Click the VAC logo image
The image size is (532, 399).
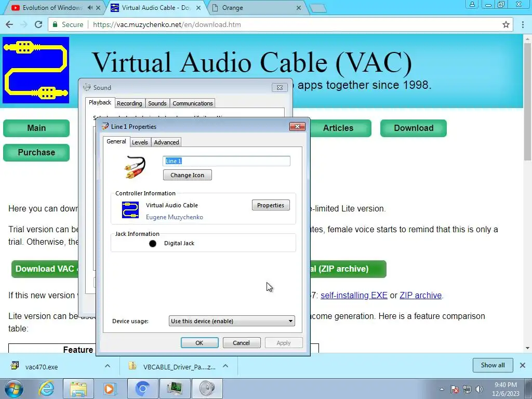(x=36, y=70)
